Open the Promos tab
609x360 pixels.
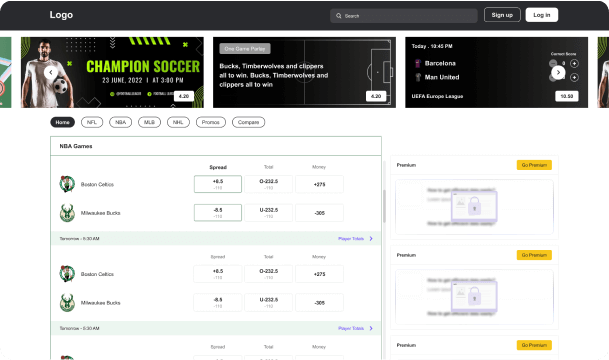click(211, 122)
